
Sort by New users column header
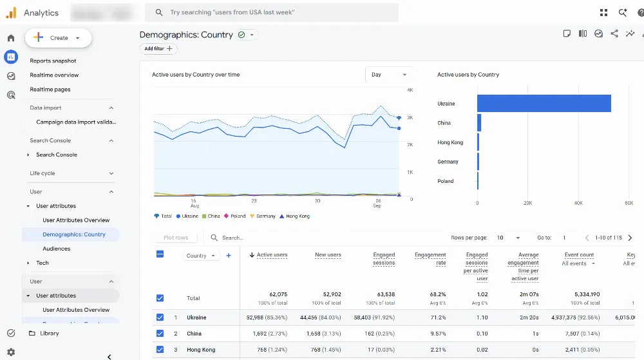coord(328,255)
